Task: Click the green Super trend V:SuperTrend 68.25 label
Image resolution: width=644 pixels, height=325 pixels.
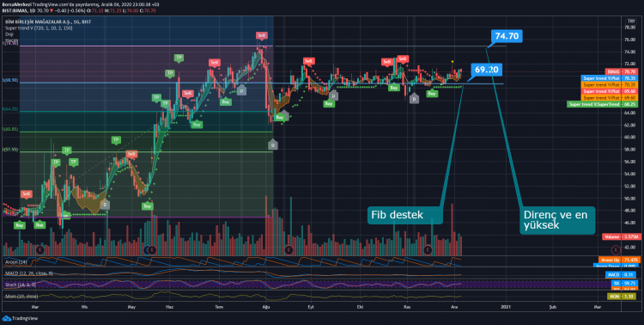Action: (602, 105)
